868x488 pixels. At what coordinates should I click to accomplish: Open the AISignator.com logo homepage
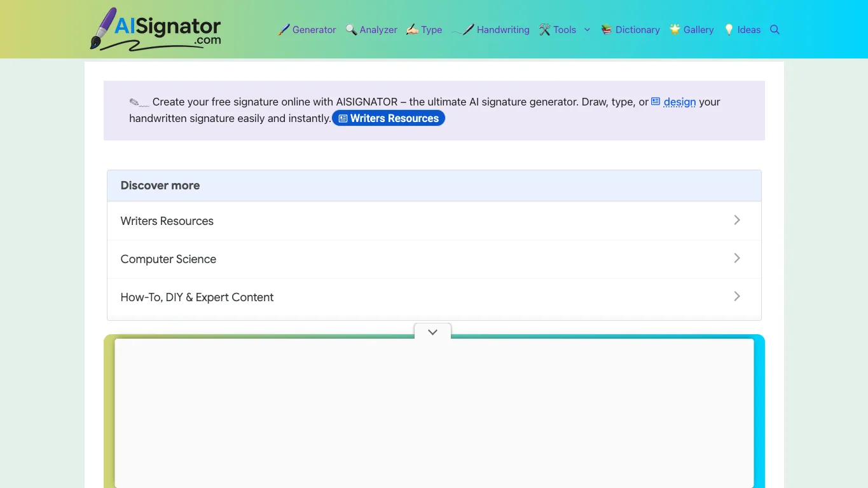tap(155, 29)
